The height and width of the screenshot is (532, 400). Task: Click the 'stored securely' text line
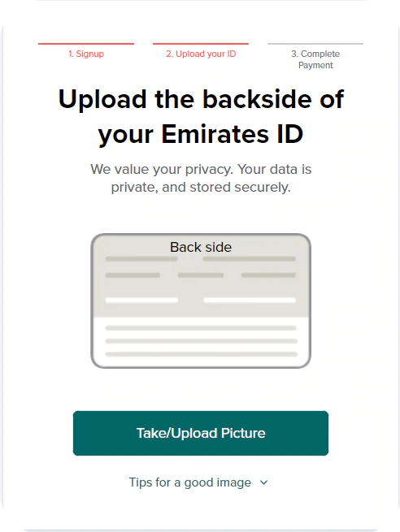[x=240, y=188]
